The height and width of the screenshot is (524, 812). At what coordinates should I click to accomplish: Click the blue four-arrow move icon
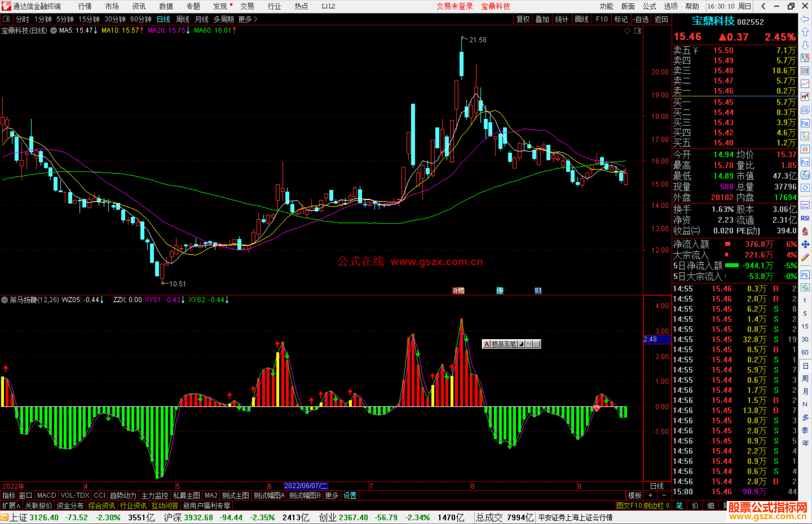pos(805,245)
